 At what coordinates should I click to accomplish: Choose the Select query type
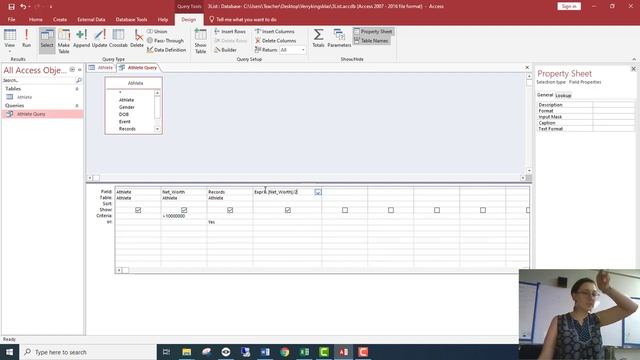pos(47,40)
